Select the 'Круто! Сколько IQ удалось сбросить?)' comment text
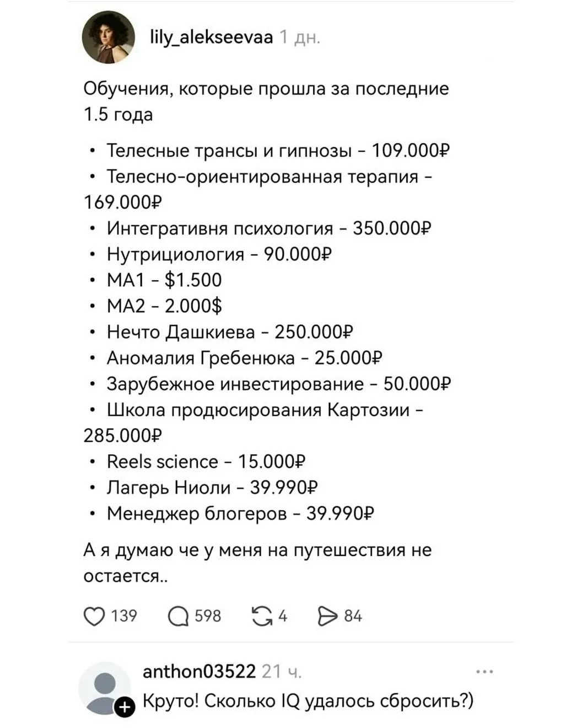Screen dimensions: 582x728 pos(308,701)
